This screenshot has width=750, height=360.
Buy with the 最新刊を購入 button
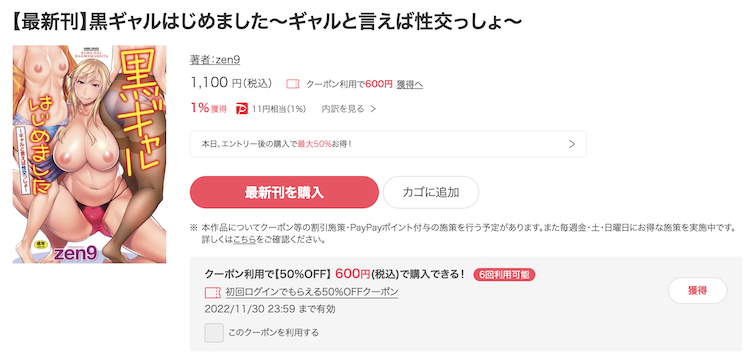284,192
